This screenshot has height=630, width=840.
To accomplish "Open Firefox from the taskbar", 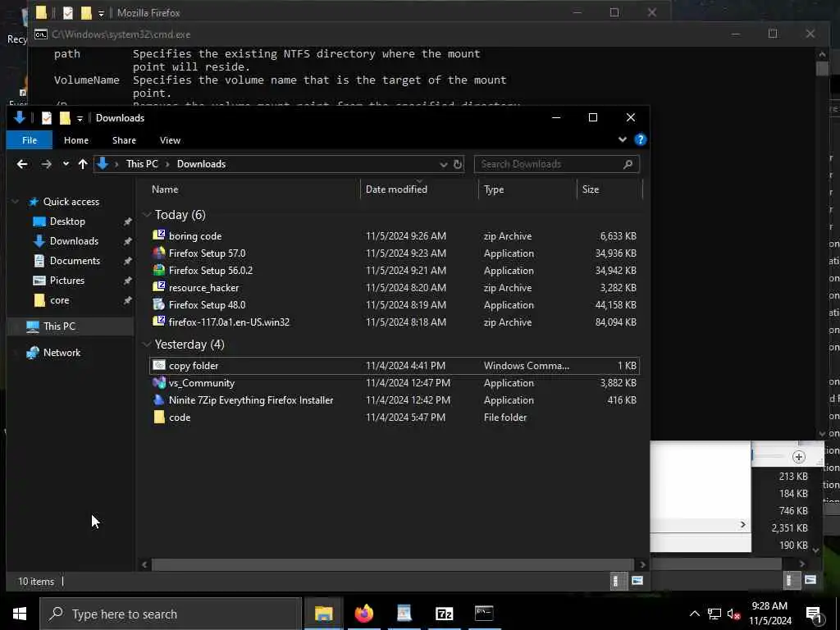I will point(363,614).
